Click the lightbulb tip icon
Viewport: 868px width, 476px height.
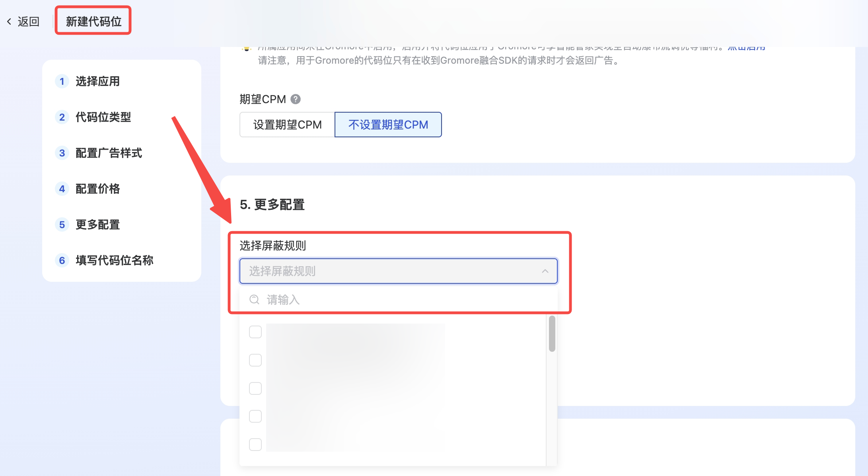point(247,48)
